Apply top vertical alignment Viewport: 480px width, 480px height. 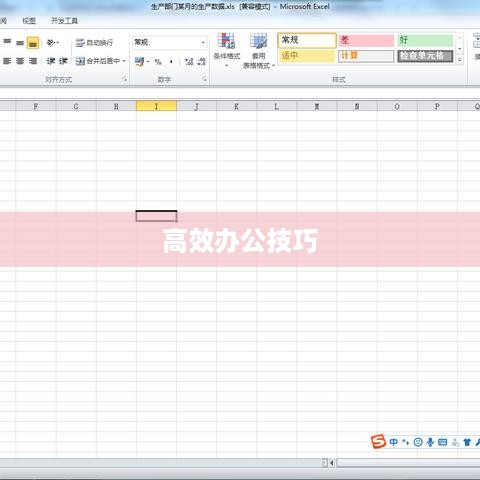point(7,42)
